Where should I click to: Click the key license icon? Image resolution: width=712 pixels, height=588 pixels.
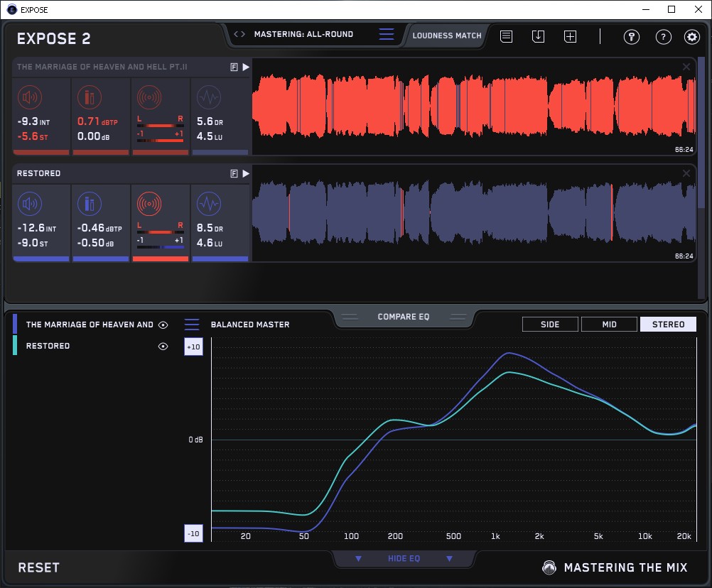(632, 37)
